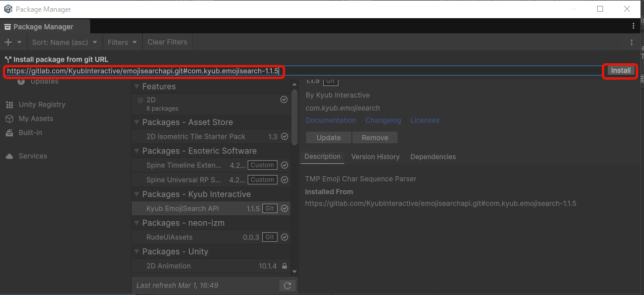Switch to the Description tab

[323, 156]
